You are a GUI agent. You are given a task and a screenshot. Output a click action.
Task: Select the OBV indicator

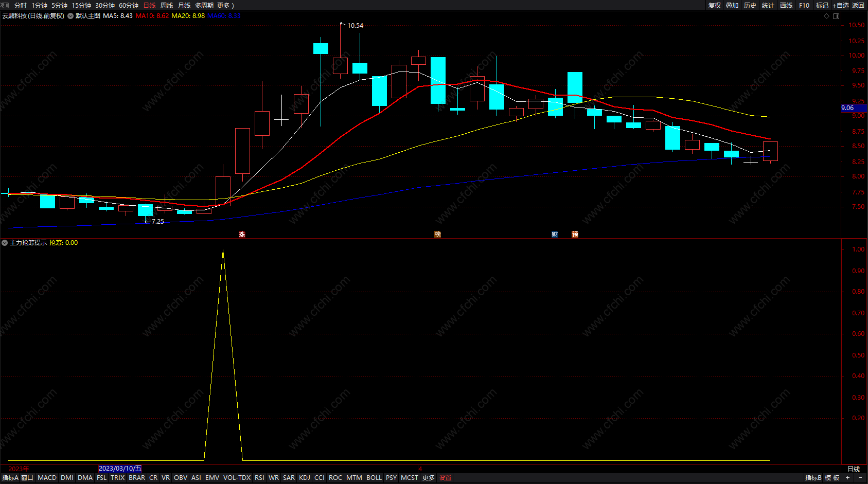181,478
